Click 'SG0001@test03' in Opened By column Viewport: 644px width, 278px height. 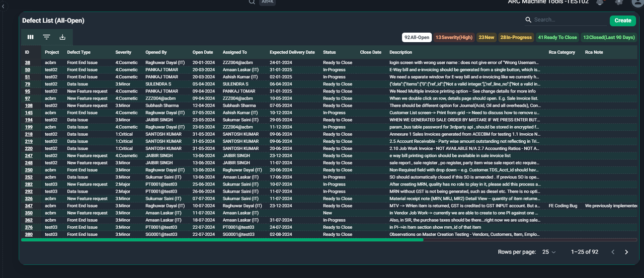pyautogui.click(x=162, y=234)
